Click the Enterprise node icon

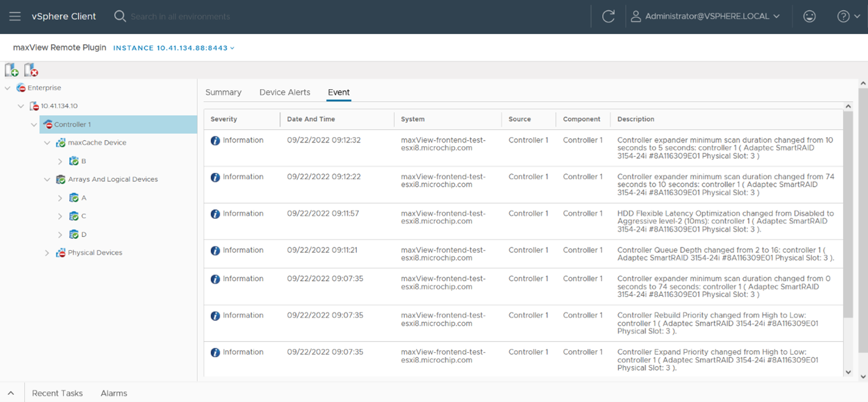coord(21,88)
